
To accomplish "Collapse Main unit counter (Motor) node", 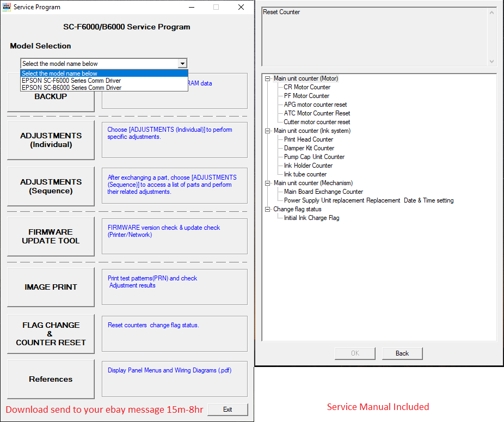I will point(267,78).
